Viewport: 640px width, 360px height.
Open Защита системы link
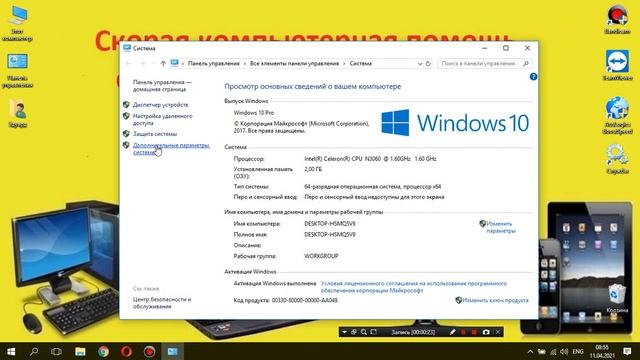tap(155, 134)
